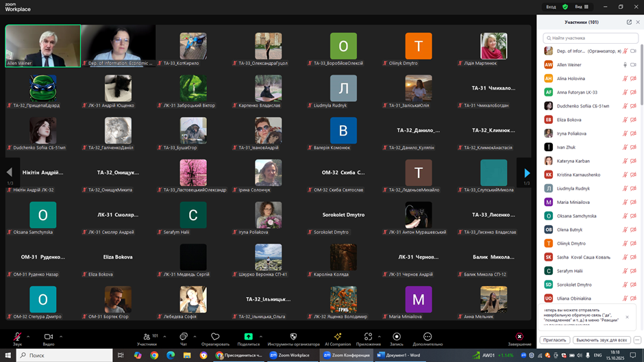644x362 pixels.
Task: Launch AI Companion from the toolbar
Action: tap(336, 337)
